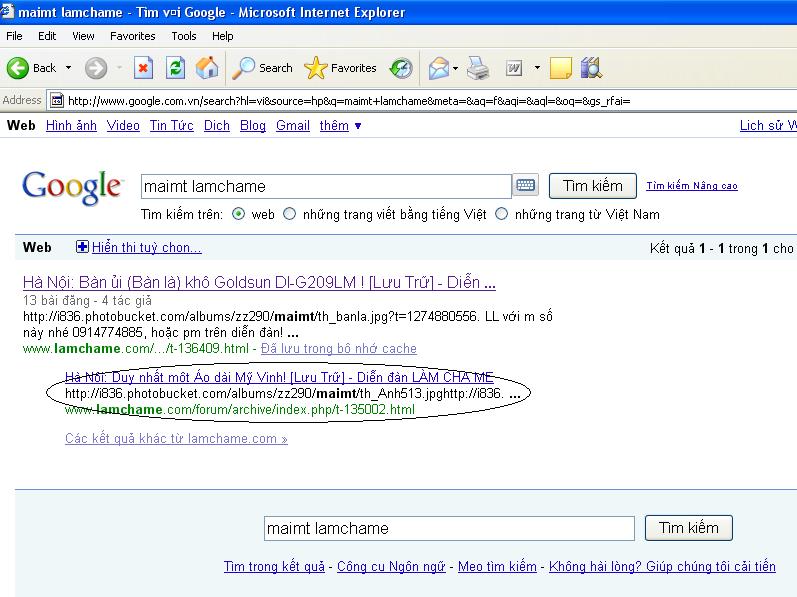Click the top Tìm kiếm button
This screenshot has width=797, height=597.
(x=593, y=186)
